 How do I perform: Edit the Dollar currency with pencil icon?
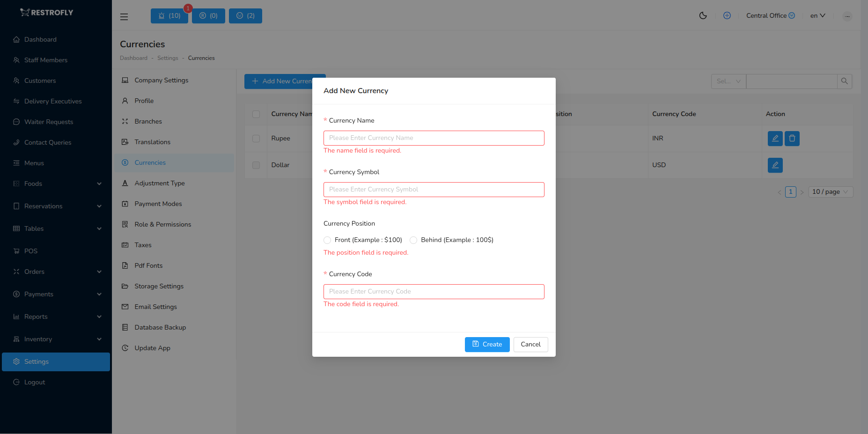[x=775, y=165]
